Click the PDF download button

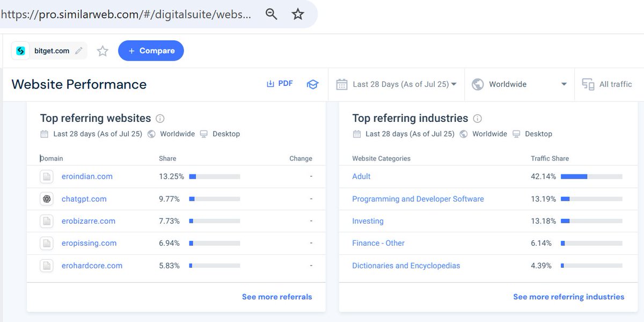click(280, 84)
